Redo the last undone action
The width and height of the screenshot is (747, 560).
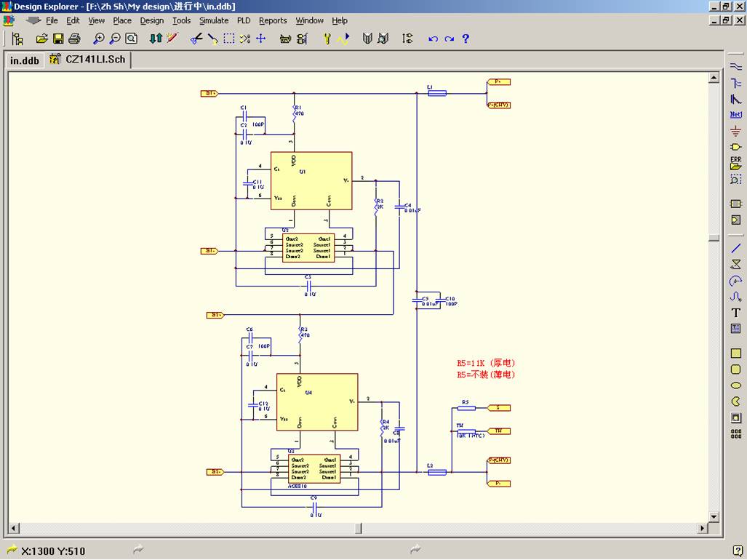(x=449, y=39)
